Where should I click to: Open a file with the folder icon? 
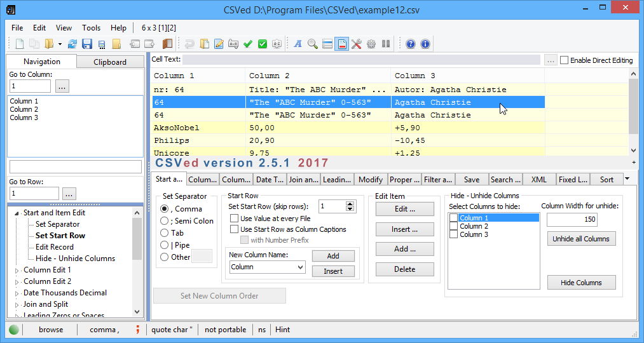[50, 44]
